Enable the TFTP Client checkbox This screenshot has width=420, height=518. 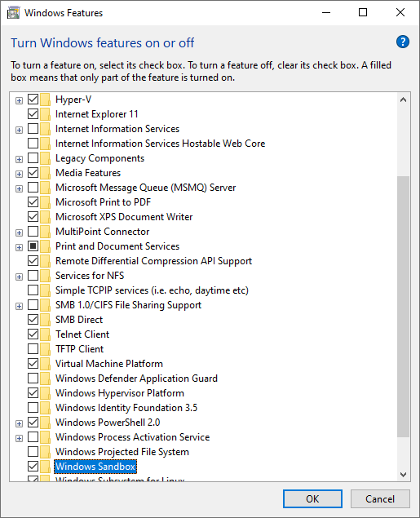33,349
